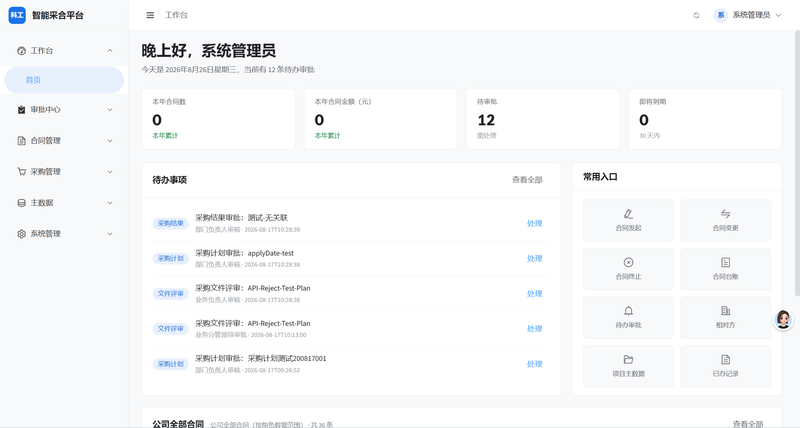
Task: Click 查看全部 for 公司全部合同
Action: coord(747,424)
